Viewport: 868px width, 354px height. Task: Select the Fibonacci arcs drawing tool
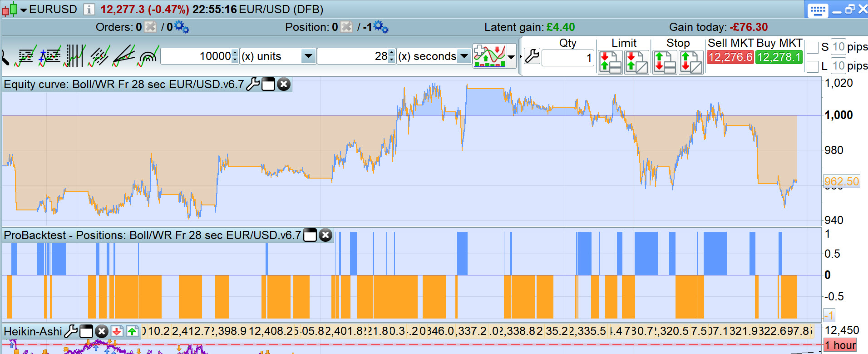(x=148, y=56)
